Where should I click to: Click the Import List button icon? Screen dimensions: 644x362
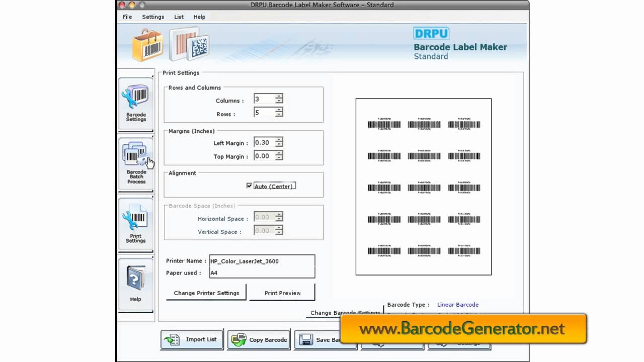172,340
